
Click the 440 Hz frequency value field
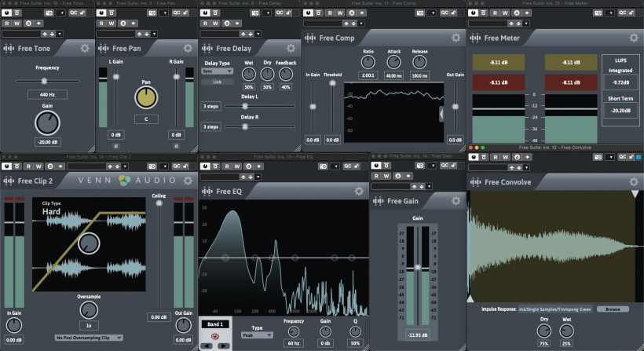click(47, 94)
